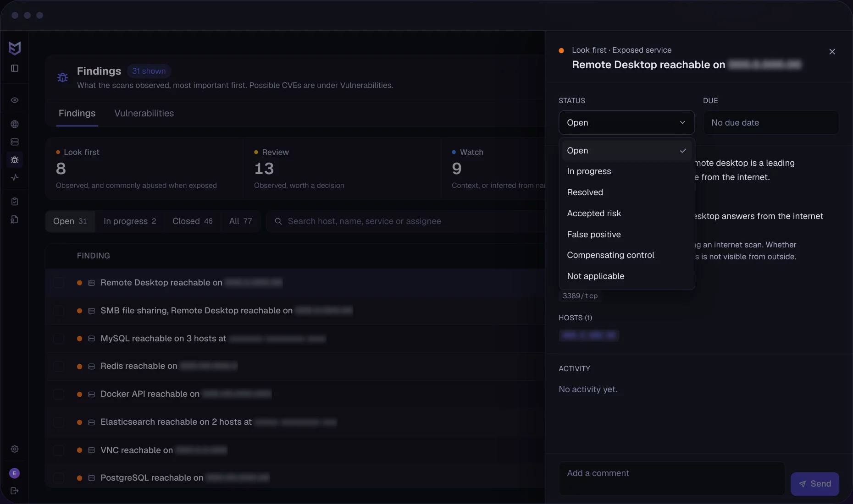This screenshot has width=853, height=504.
Task: Open the report document icon in sidebar
Action: [15, 219]
